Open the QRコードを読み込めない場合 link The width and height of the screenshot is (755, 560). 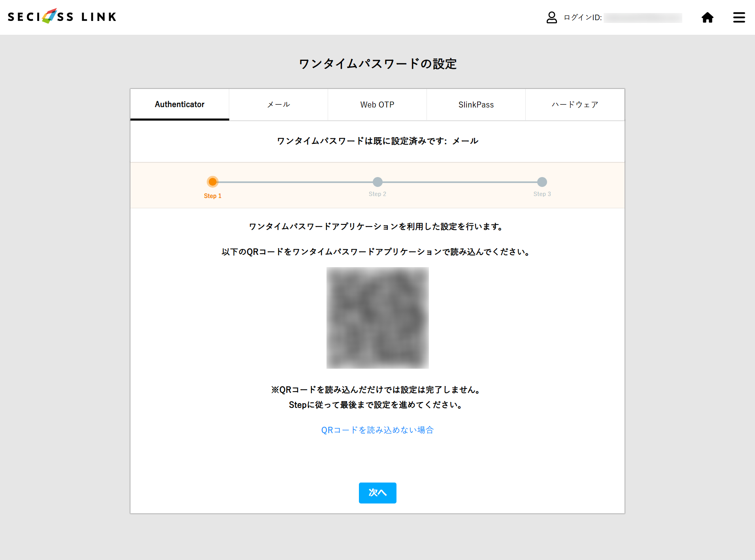[377, 430]
